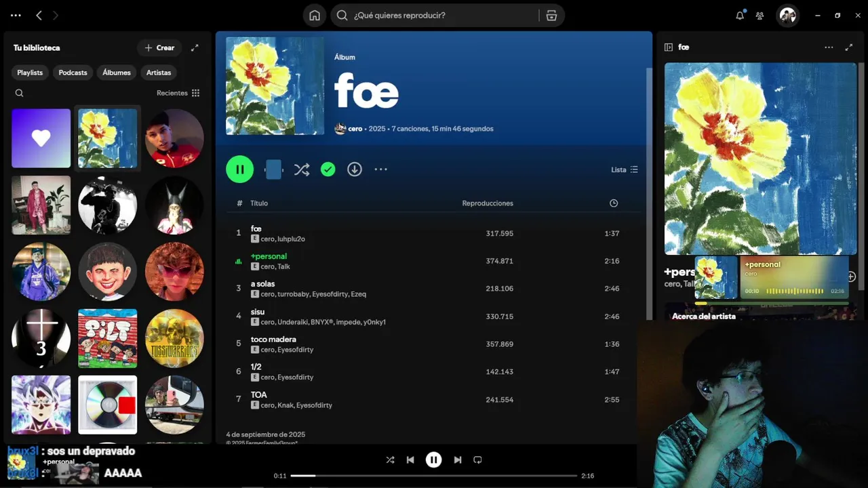Select the Playlists filter

(30, 73)
